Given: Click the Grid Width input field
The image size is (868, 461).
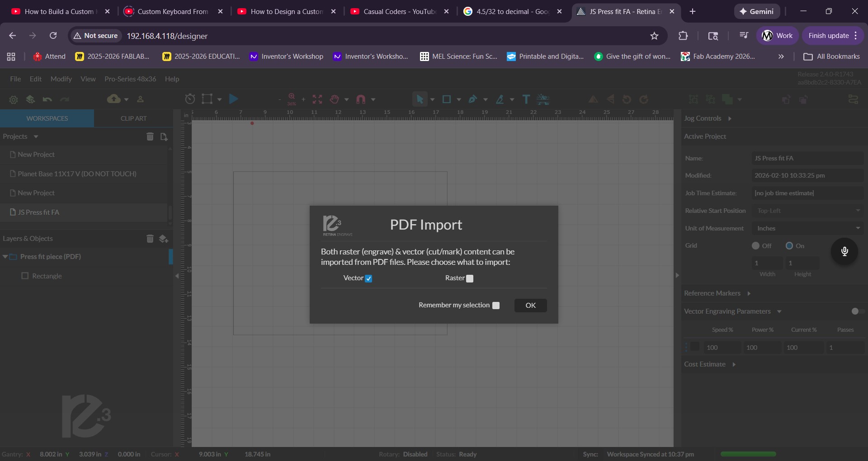Looking at the screenshot, I should (767, 263).
